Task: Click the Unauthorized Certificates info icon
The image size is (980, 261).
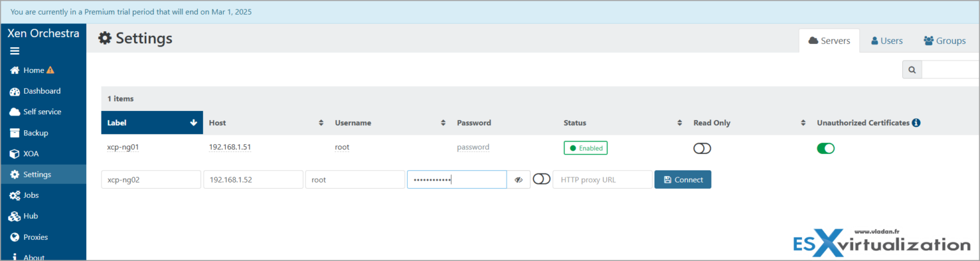Action: click(916, 123)
